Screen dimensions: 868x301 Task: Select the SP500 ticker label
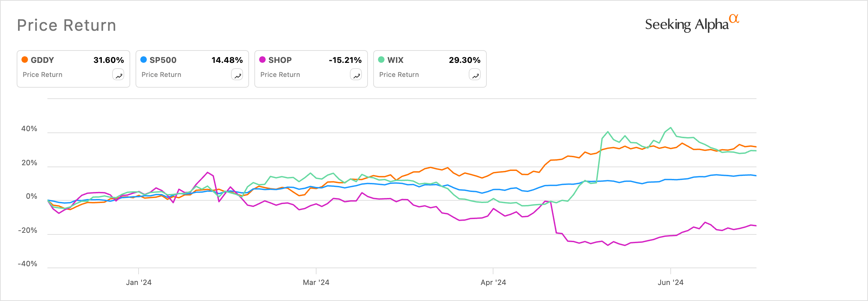click(163, 60)
